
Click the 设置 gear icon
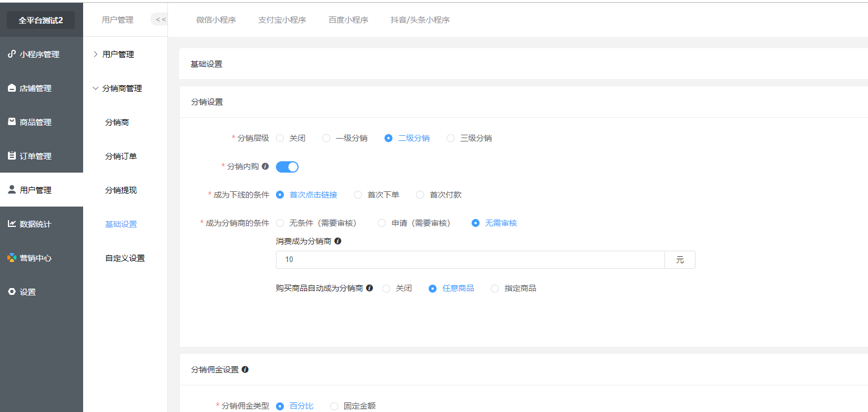tap(12, 291)
